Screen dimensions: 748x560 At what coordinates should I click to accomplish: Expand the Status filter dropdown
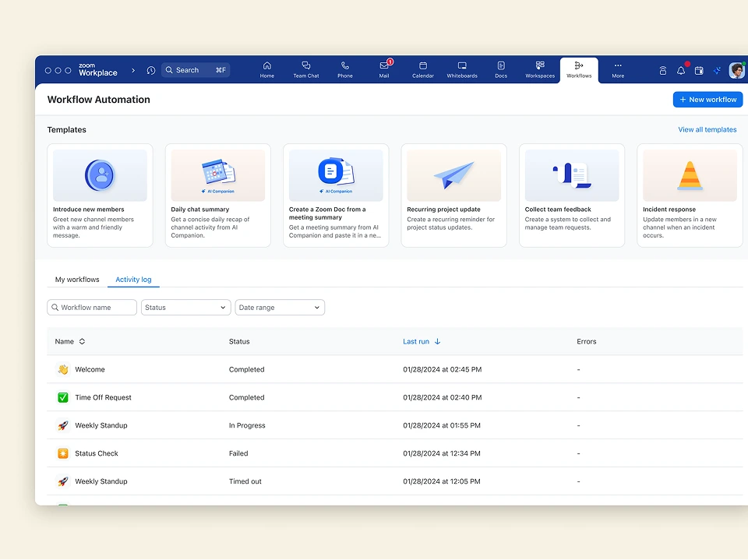coord(185,308)
